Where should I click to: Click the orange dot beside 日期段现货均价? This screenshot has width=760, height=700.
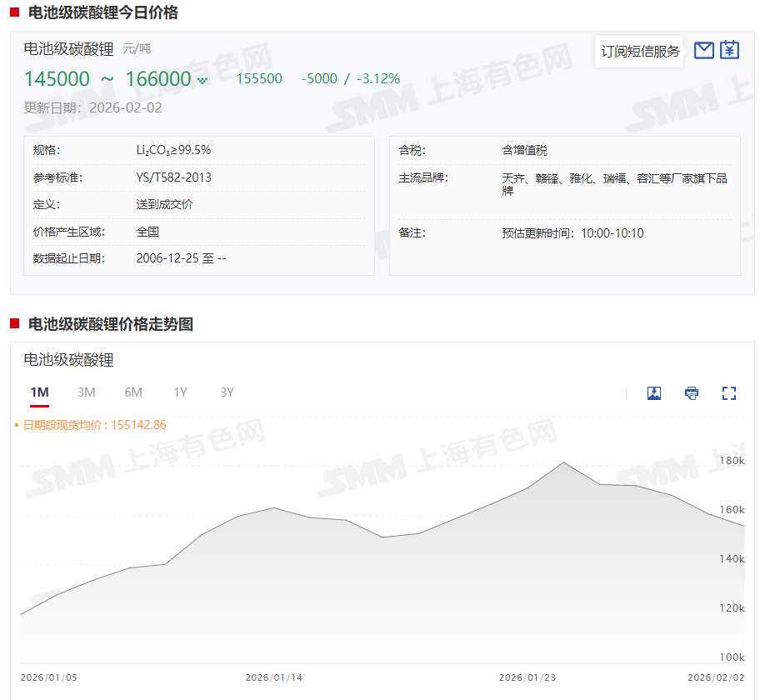tap(17, 426)
